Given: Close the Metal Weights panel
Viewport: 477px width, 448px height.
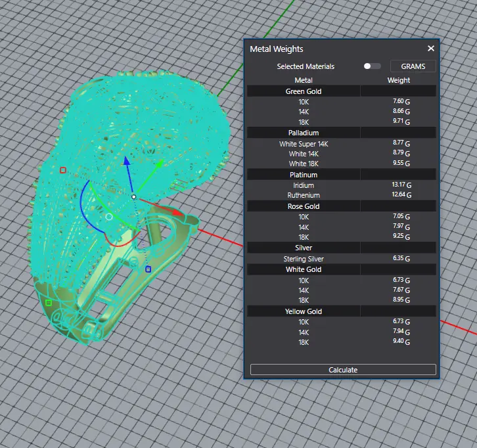Looking at the screenshot, I should (x=431, y=49).
